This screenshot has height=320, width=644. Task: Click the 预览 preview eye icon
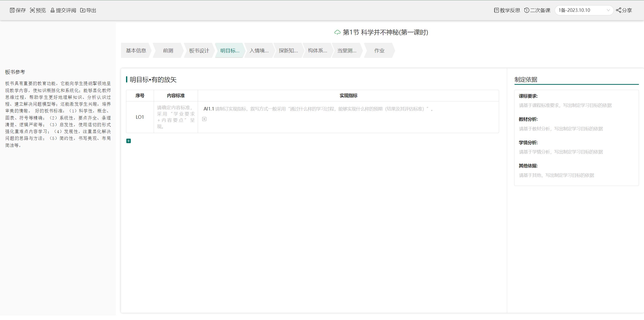[x=32, y=10]
